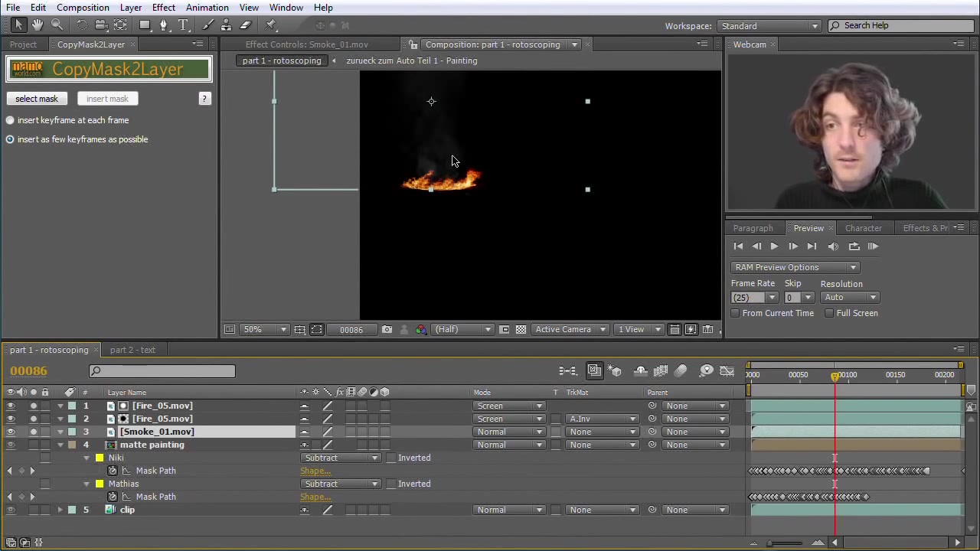Choose the Pen tool
Image resolution: width=980 pixels, height=551 pixels.
[x=163, y=25]
